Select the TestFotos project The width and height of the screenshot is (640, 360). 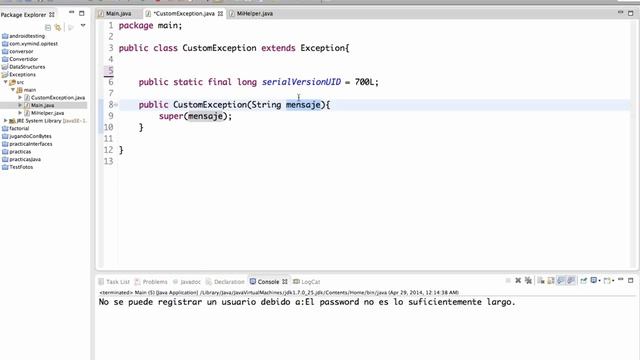(21, 167)
